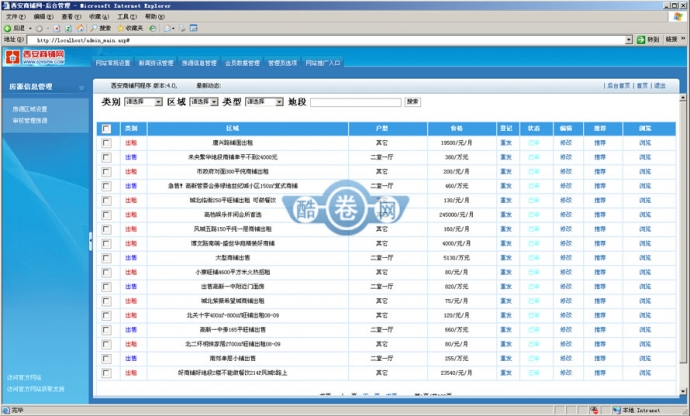Open the 工具(T) Tools menu
690x416 pixels.
(x=127, y=17)
